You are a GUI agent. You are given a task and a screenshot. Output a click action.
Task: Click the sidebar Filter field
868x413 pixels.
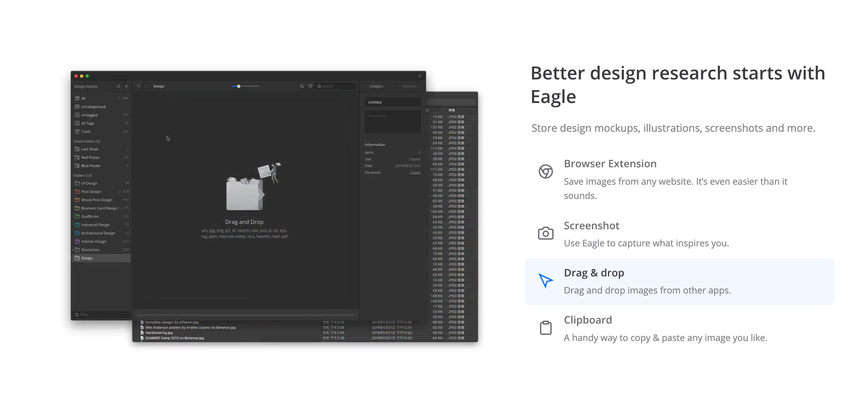pyautogui.click(x=101, y=315)
